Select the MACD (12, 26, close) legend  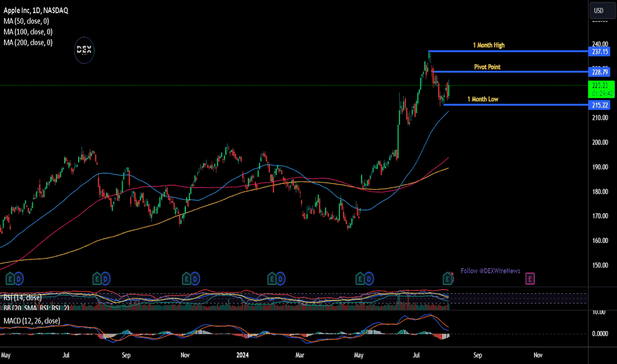[x=32, y=321]
